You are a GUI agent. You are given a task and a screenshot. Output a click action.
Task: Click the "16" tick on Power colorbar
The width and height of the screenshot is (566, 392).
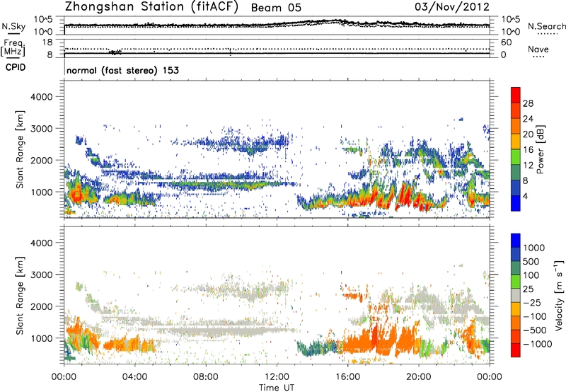(x=528, y=150)
